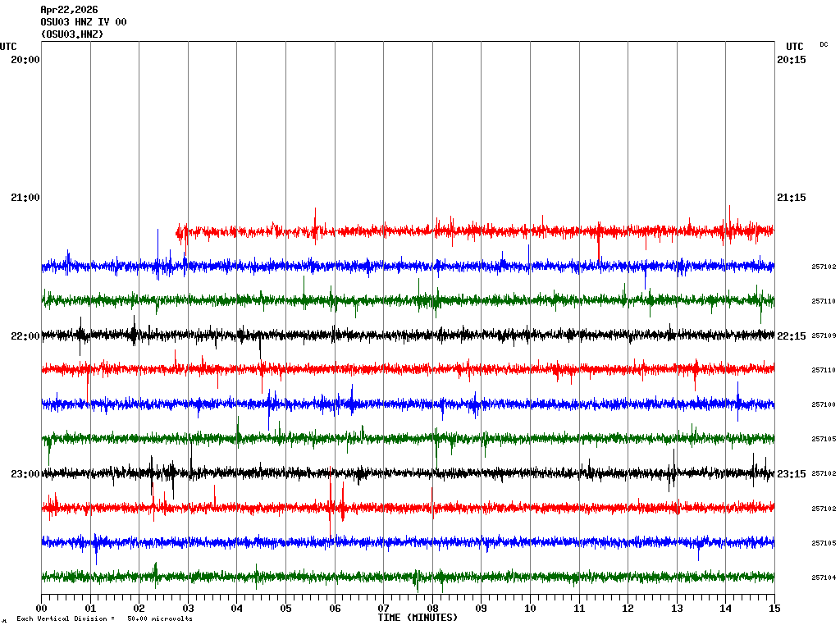Image resolution: width=840 pixels, height=630 pixels.
Task: Click the 20:15 label on right axis
Action: coord(791,60)
